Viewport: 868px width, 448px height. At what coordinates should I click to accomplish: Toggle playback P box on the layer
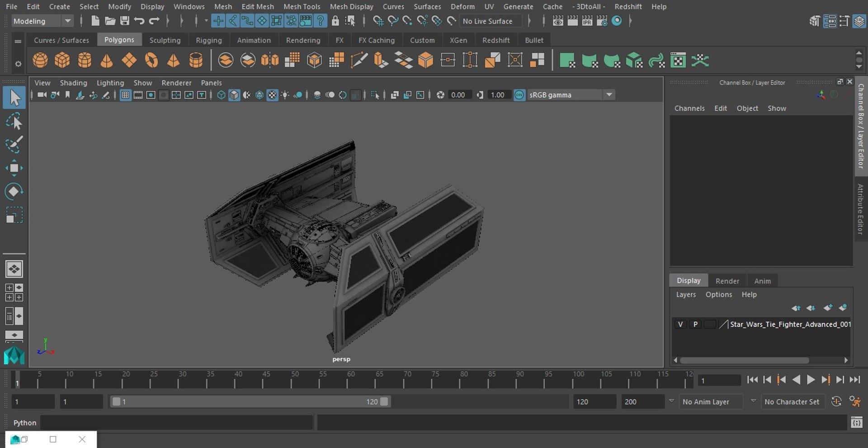click(695, 324)
